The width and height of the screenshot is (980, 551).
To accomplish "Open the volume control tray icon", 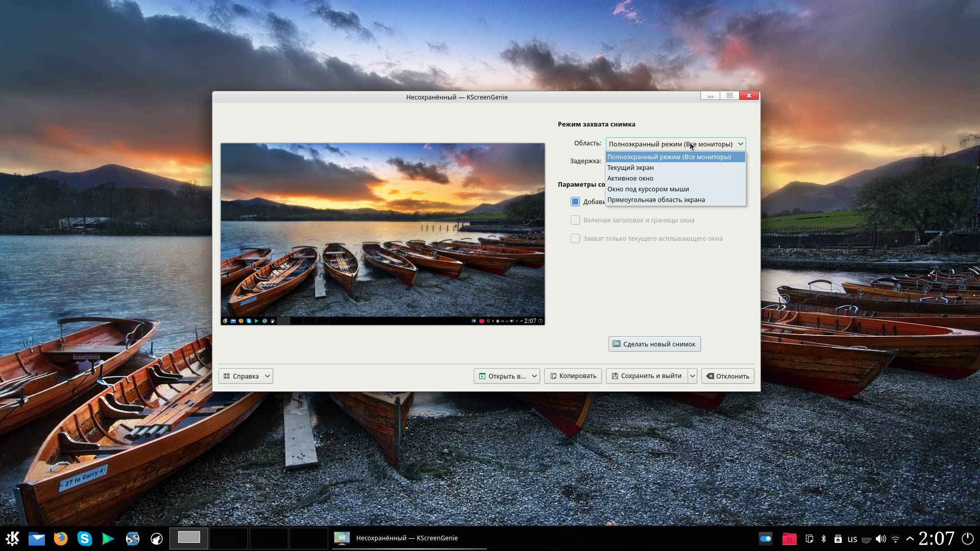I will point(880,538).
